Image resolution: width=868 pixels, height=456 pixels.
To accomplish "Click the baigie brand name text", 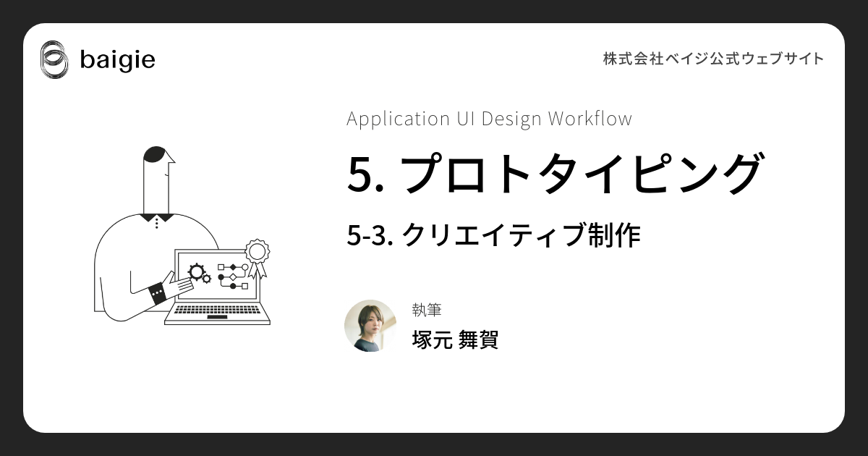I will pyautogui.click(x=117, y=60).
